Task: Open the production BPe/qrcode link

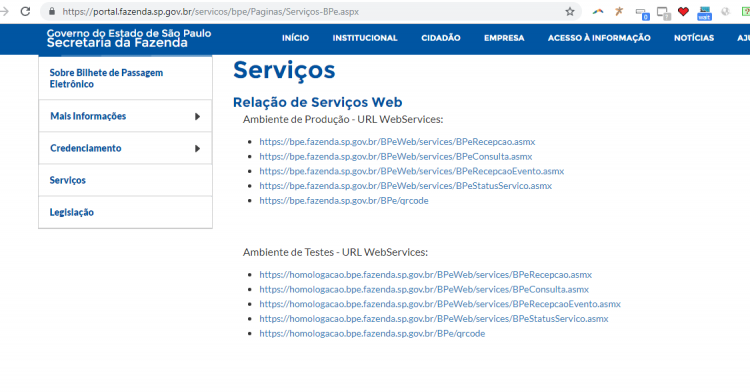Action: [343, 200]
